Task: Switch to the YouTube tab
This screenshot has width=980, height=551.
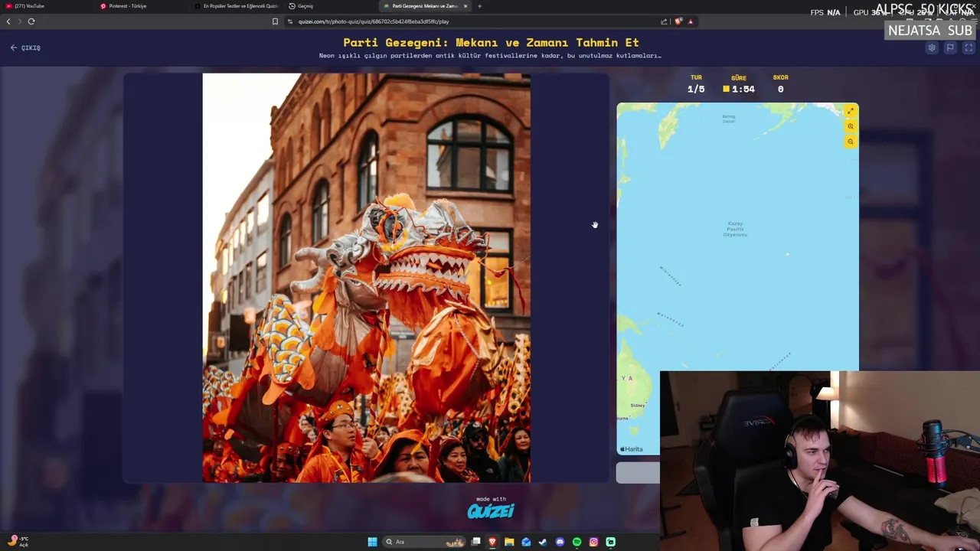Action: click(46, 6)
